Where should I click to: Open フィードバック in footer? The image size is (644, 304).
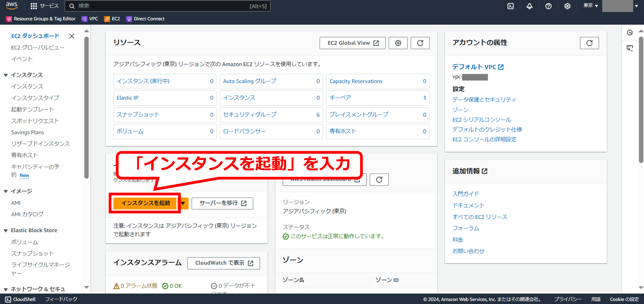tap(61, 299)
